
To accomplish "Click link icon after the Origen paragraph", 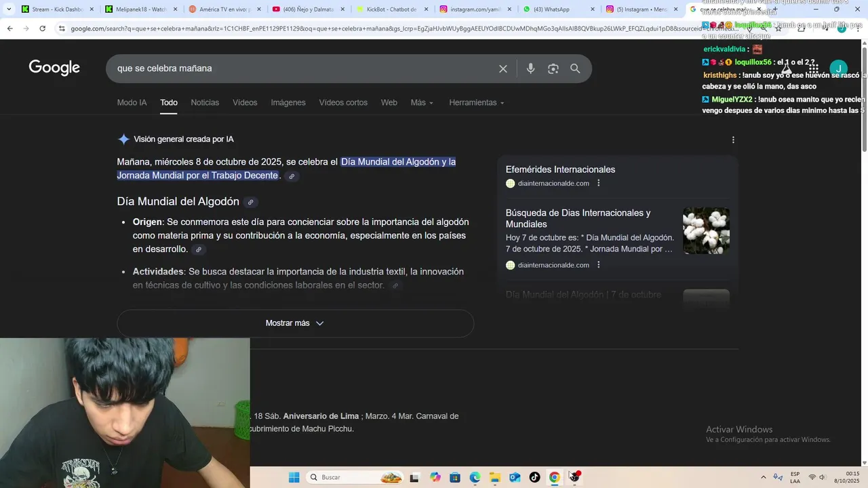I will click(x=198, y=249).
